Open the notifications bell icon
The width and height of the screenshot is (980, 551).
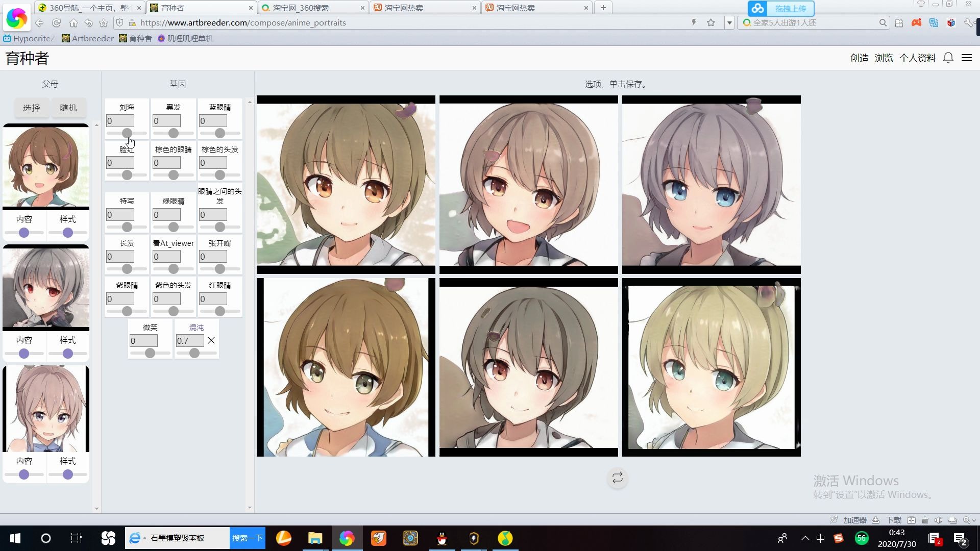click(x=948, y=58)
